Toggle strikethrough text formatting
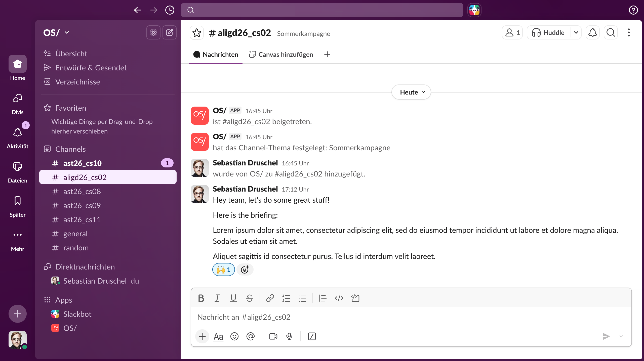644x361 pixels. point(249,298)
